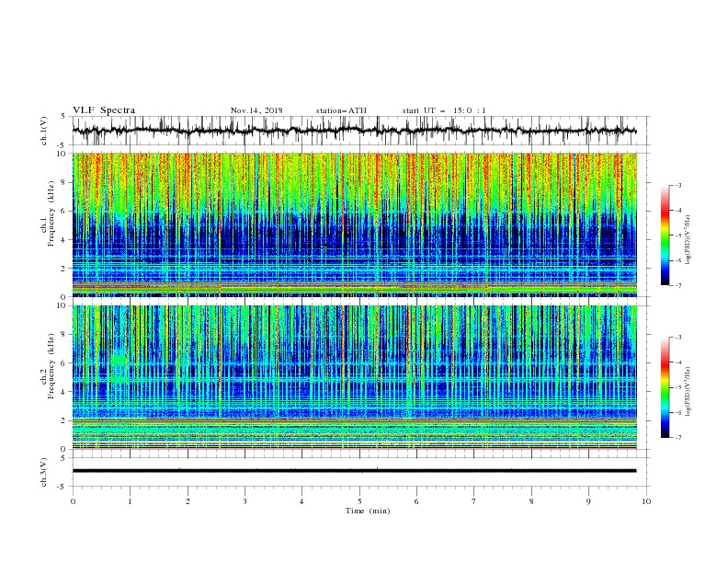Click time axis tick label "10"

tap(646, 501)
